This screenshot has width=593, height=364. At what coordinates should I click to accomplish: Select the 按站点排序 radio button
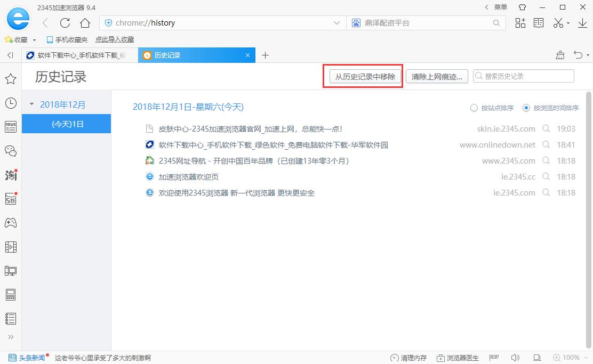(x=474, y=108)
